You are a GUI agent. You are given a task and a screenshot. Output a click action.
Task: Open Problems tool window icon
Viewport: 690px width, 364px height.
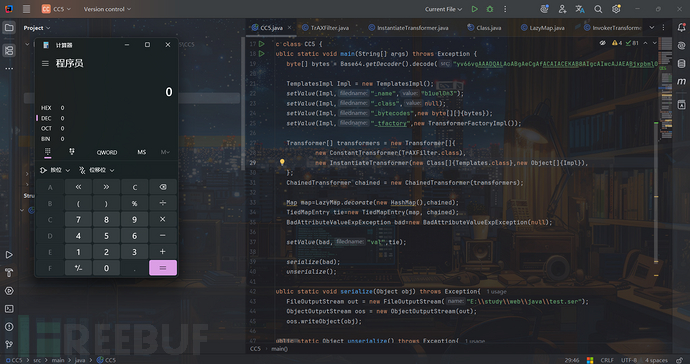(9, 327)
